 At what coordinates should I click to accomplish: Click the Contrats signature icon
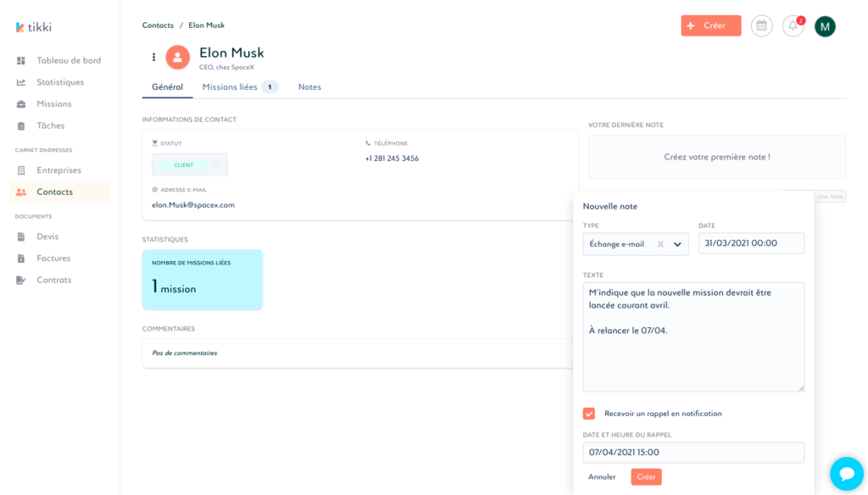point(21,281)
